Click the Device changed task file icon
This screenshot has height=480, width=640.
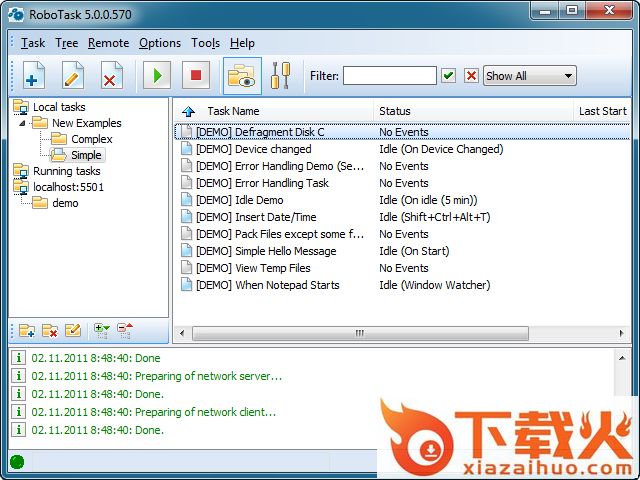coord(187,149)
